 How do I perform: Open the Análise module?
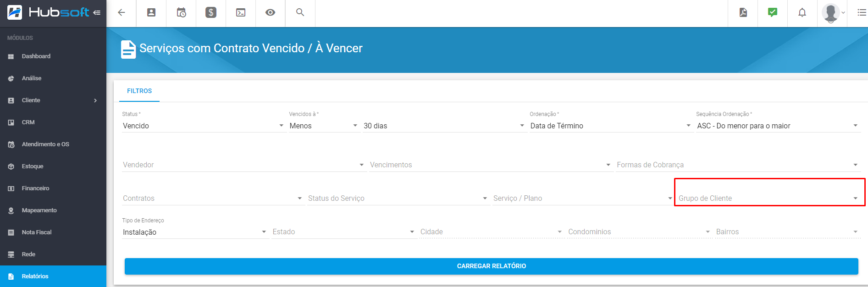click(x=53, y=78)
